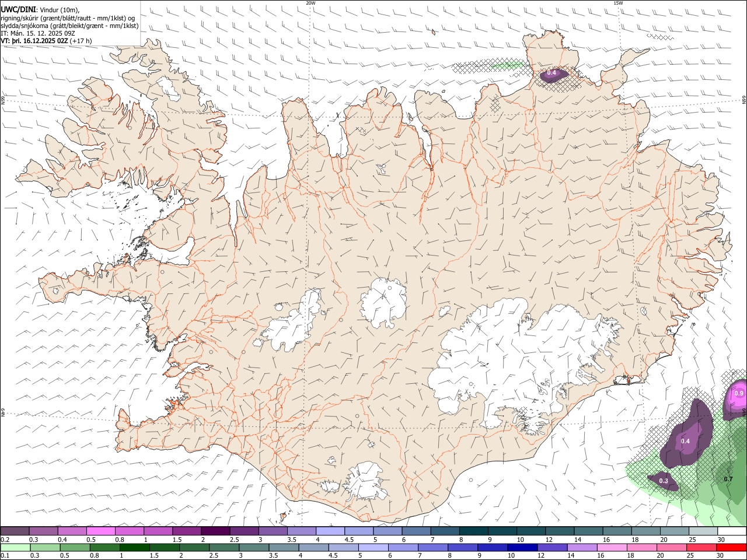Pick the 14 light purple swatch, bottom legend row
The width and height of the screenshot is (747, 560).
tap(581, 547)
